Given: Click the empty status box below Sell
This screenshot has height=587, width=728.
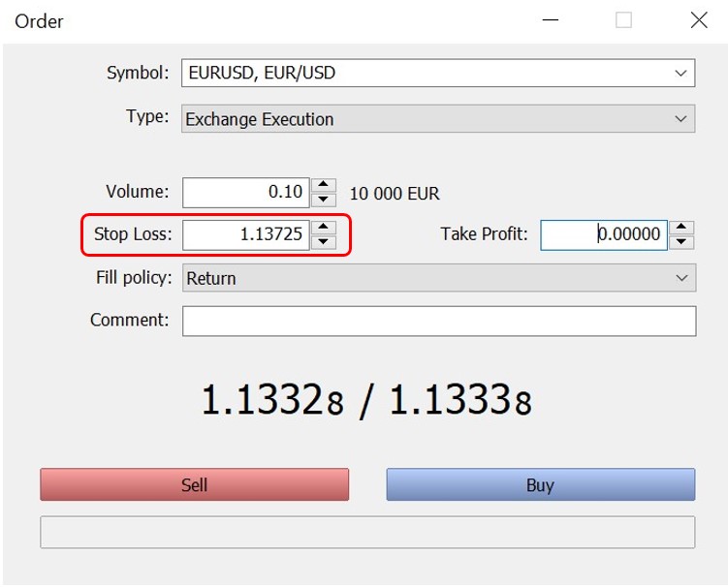Looking at the screenshot, I should click(367, 532).
